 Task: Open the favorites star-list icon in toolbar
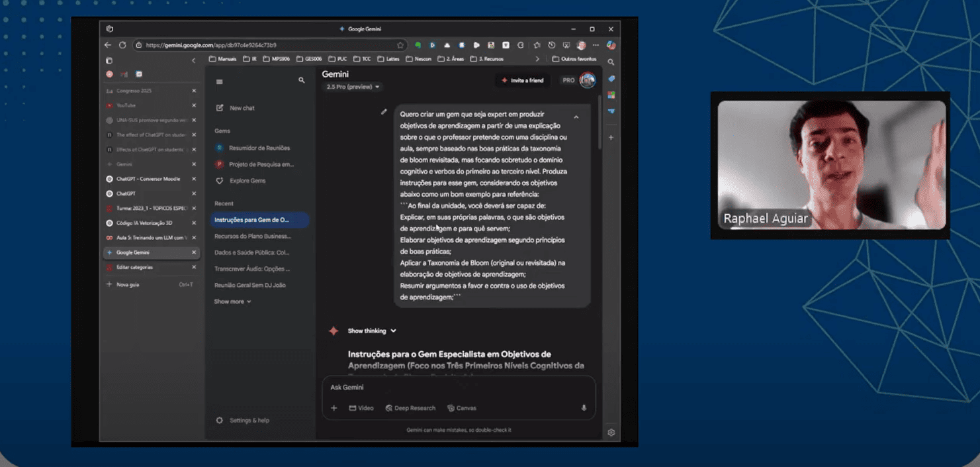537,45
